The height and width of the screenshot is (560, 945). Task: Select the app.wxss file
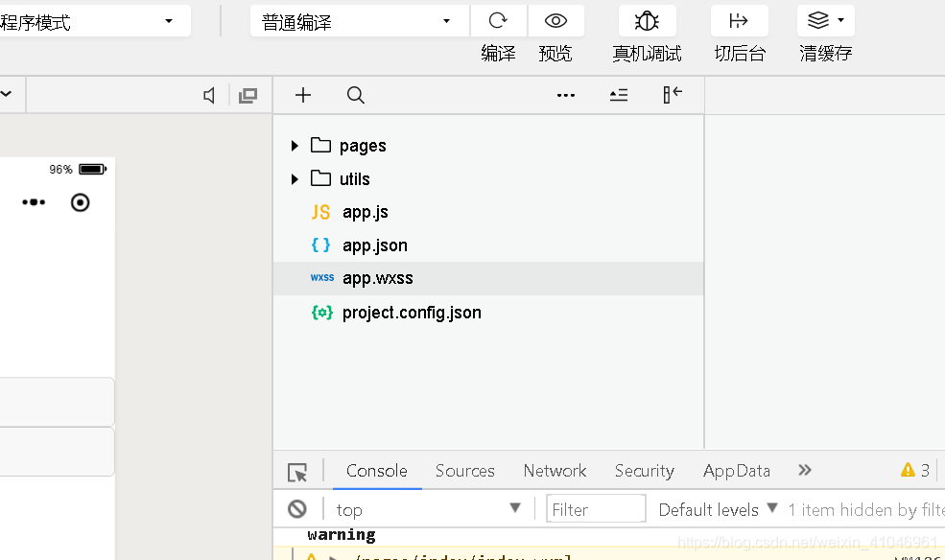point(488,278)
